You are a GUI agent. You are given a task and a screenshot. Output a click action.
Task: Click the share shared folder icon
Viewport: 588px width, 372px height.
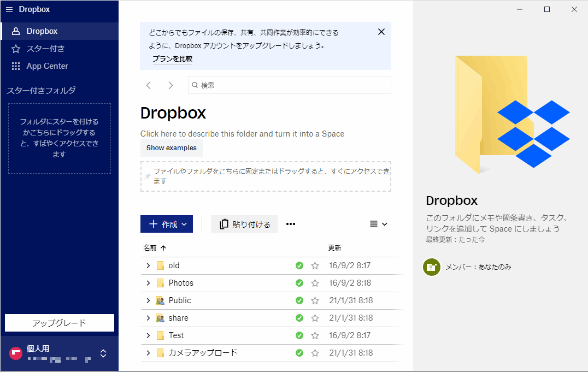pyautogui.click(x=160, y=318)
